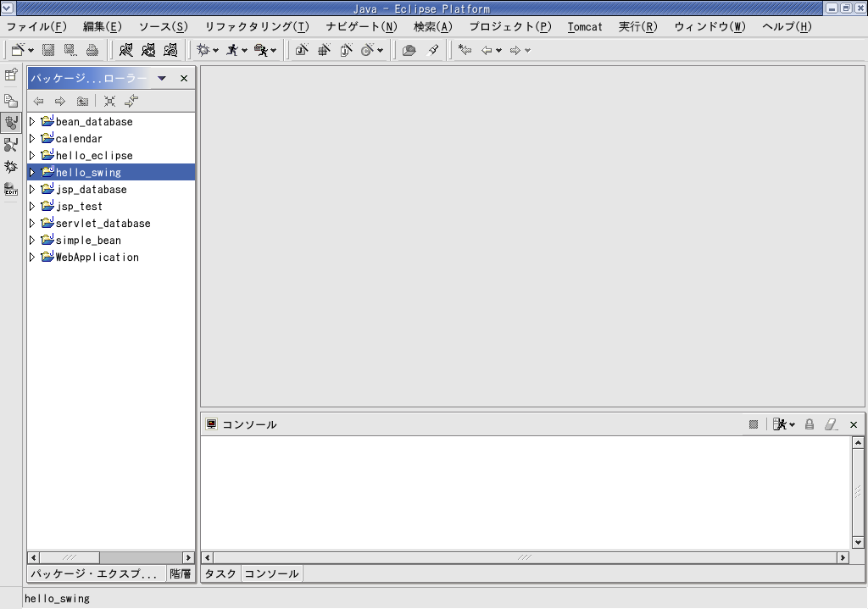
Task: Expand the WebApplication project node
Action: 32,257
